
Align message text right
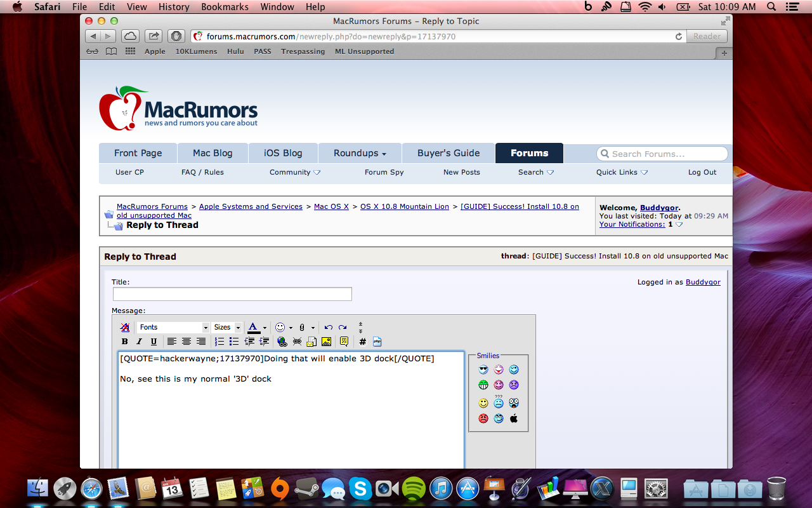(x=201, y=342)
